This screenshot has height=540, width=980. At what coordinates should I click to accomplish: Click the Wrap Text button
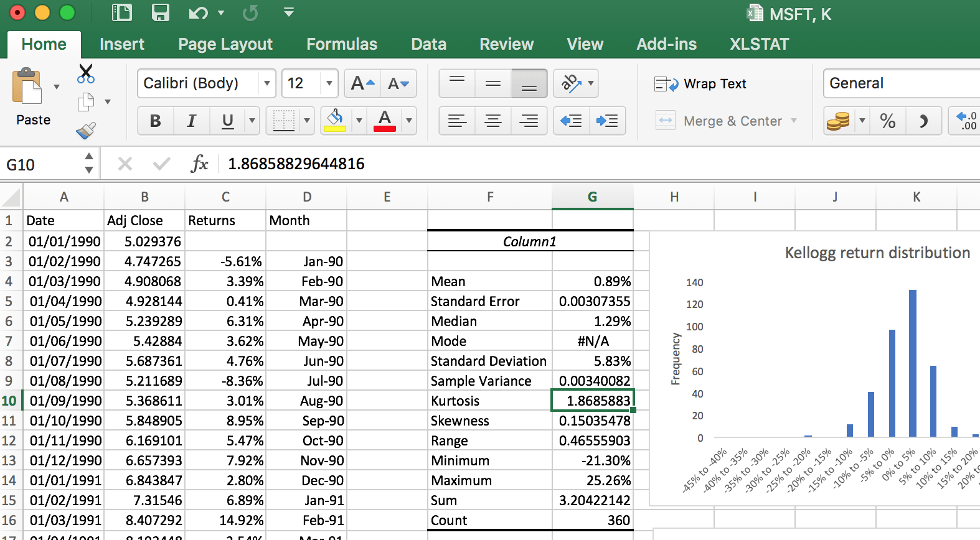point(700,84)
